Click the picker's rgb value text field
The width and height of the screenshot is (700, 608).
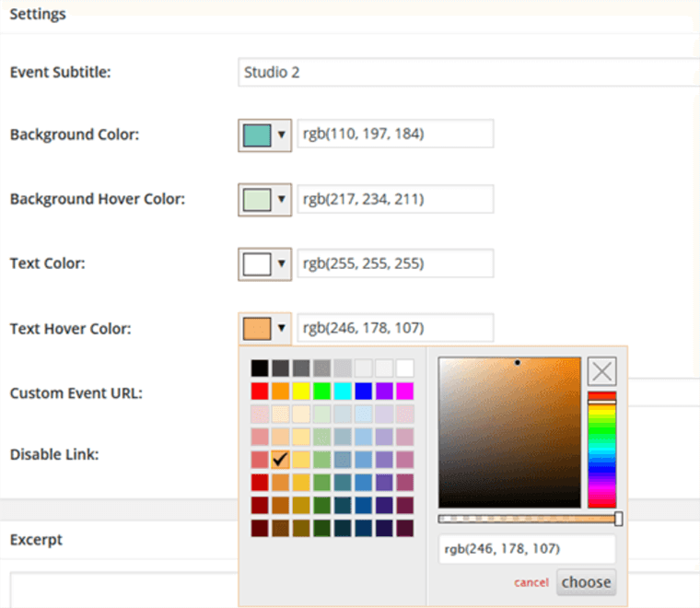click(x=527, y=549)
